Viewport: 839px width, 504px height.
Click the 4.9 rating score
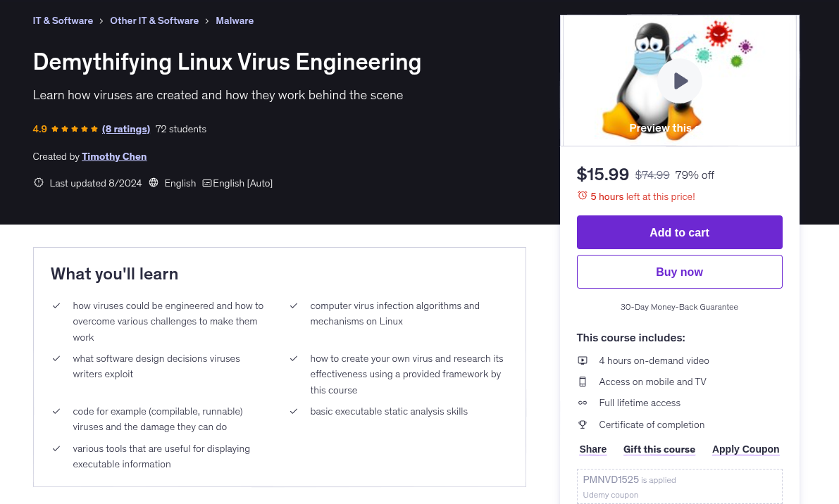click(x=39, y=129)
